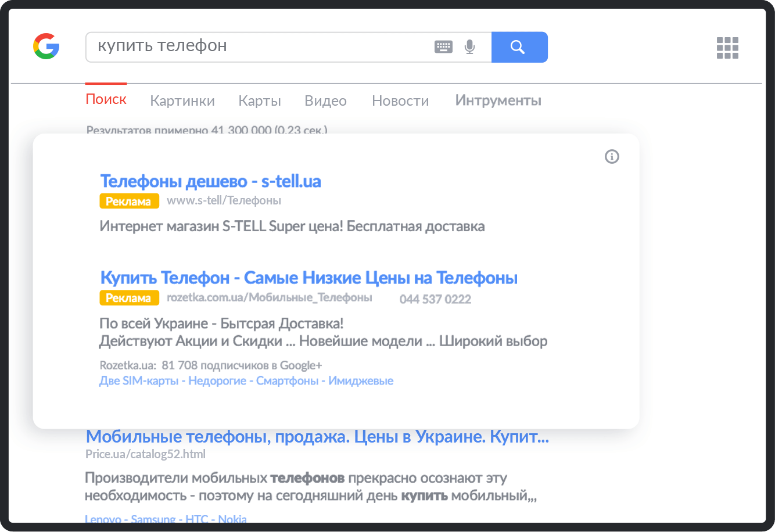
Task: Click the ad info circle icon
Action: click(x=612, y=156)
